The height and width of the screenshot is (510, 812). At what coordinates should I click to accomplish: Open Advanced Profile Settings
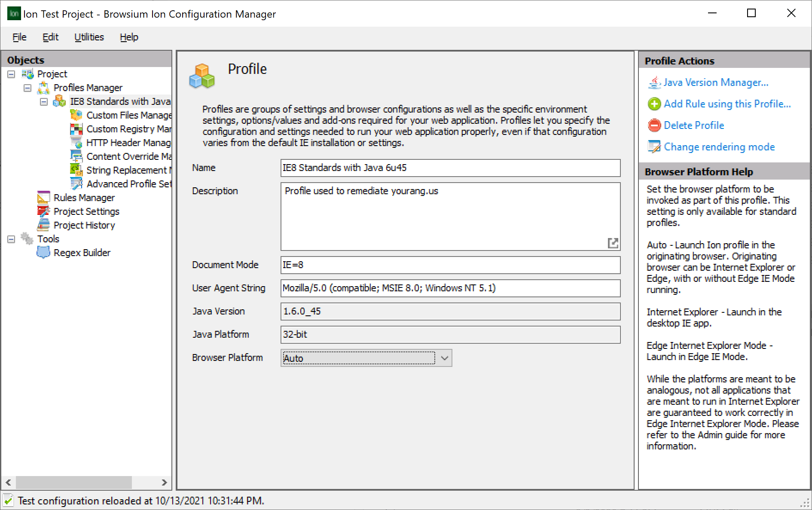[x=76, y=183]
